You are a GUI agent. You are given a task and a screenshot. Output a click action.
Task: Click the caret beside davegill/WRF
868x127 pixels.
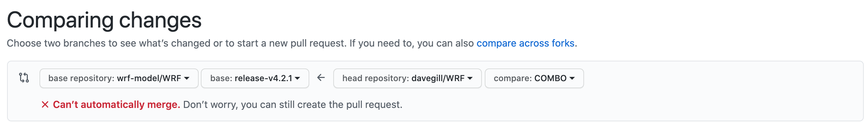(x=470, y=78)
